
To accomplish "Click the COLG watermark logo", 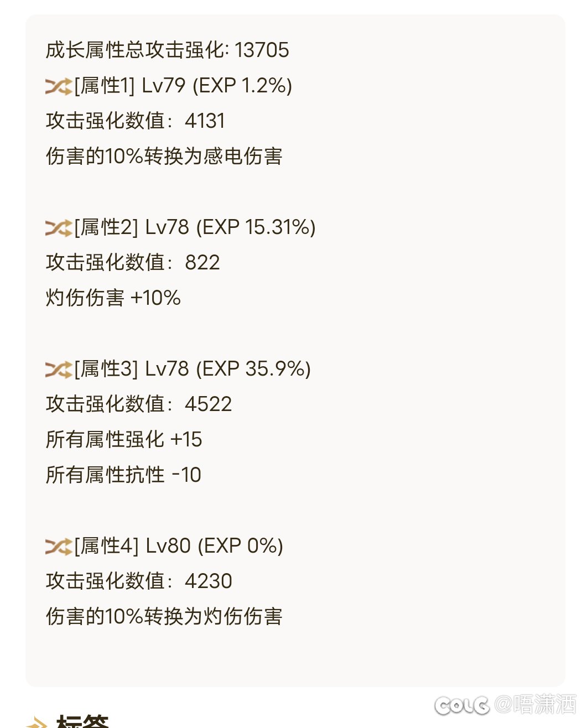I will tap(462, 705).
